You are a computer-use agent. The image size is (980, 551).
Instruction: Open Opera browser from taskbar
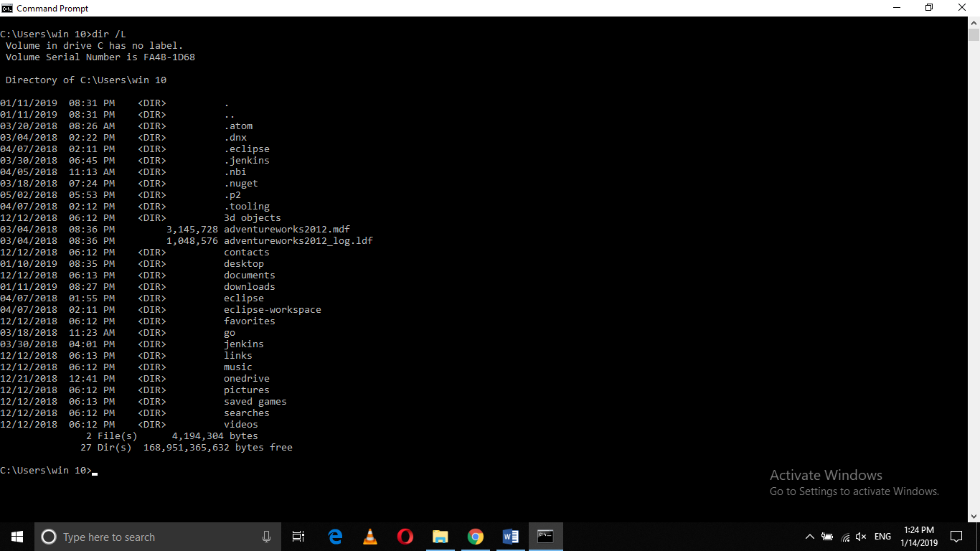[405, 537]
